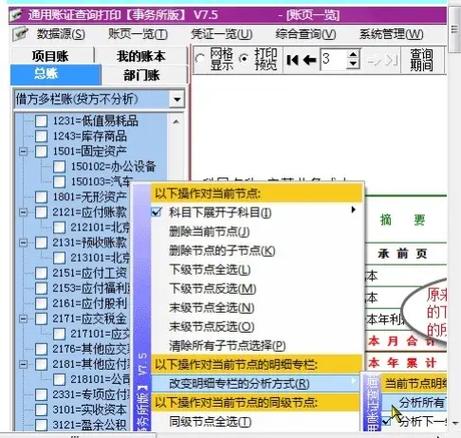The height and width of the screenshot is (438, 461).
Task: Open the 综合查询(V) menu
Action: coord(306,34)
